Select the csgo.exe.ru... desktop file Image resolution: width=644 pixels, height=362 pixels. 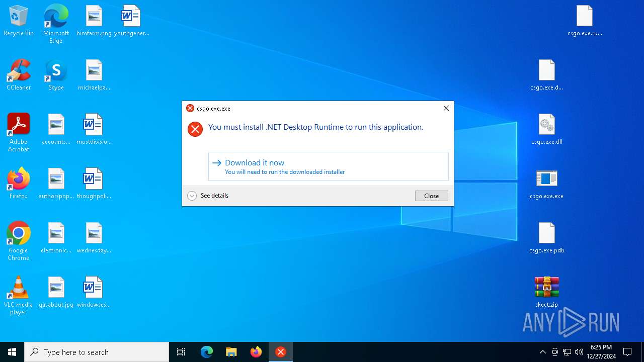[x=585, y=21]
